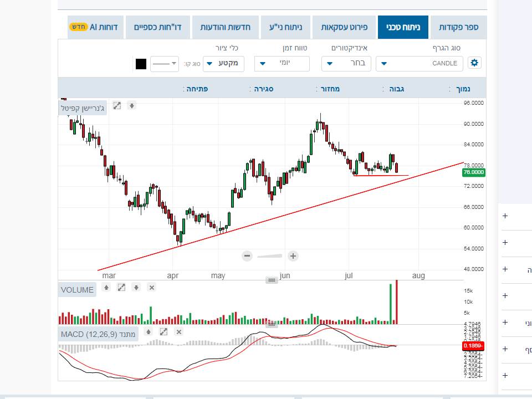Close the MACD indicator panel

(x=178, y=331)
